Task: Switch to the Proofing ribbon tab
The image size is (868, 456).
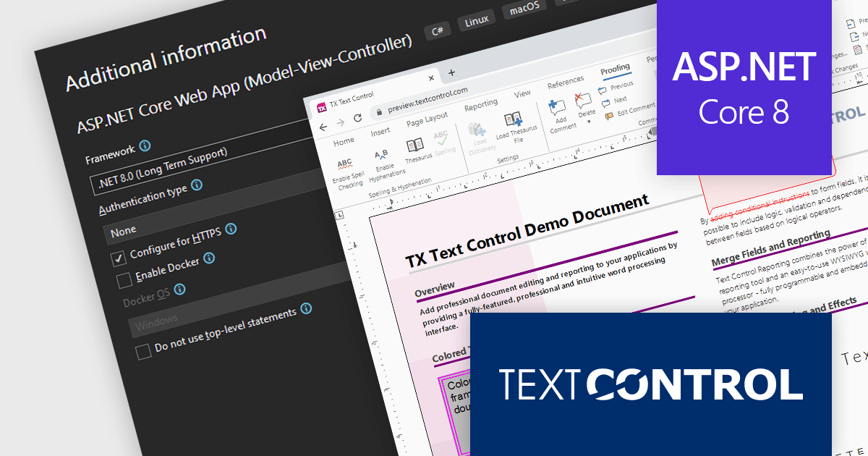Action: [x=615, y=68]
